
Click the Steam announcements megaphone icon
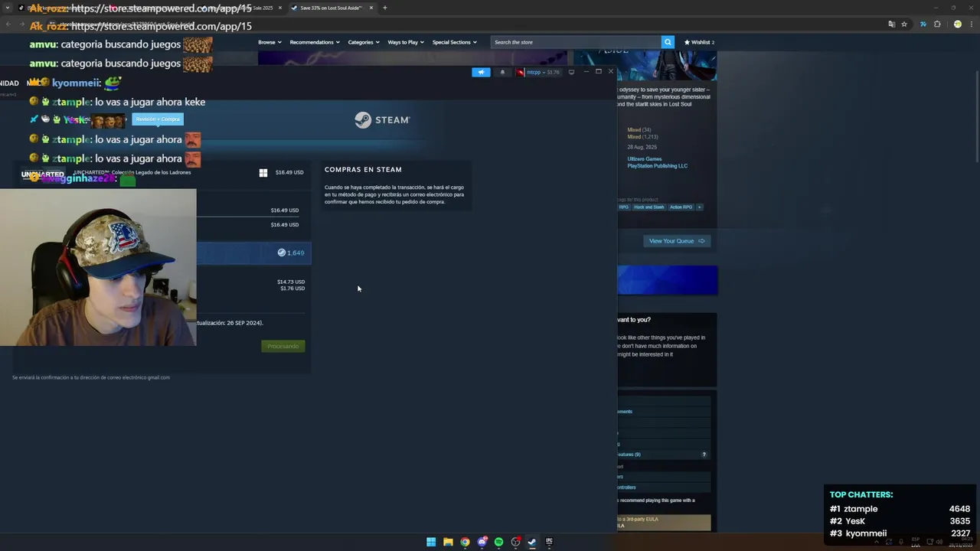point(481,72)
